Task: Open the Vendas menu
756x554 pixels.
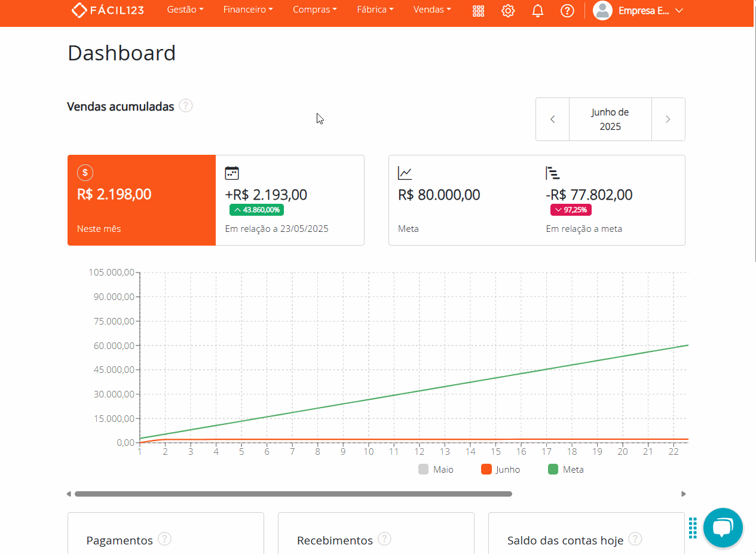Action: click(432, 10)
